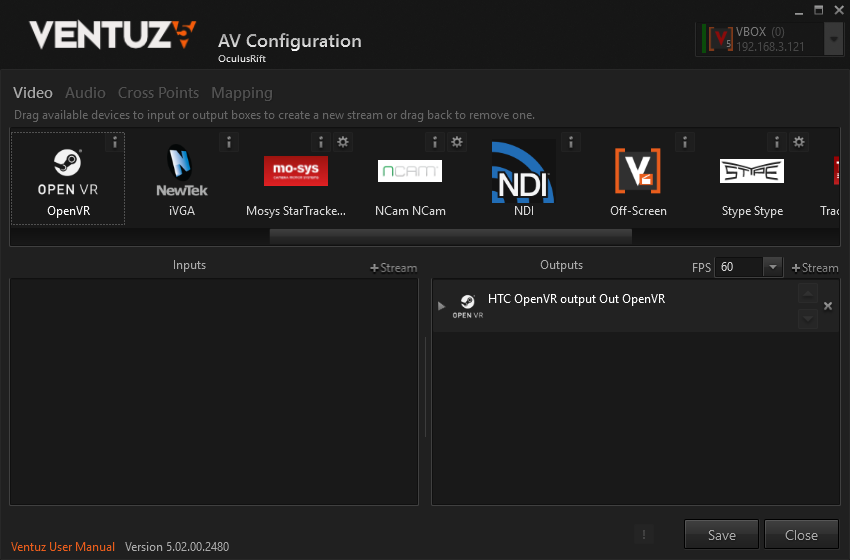Click the Off-Screen device icon
The width and height of the screenshot is (850, 560).
coord(638,171)
